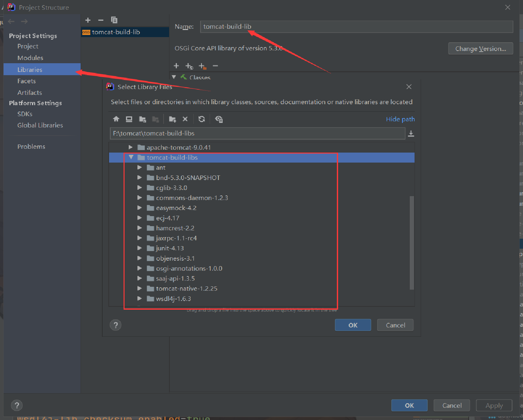The width and height of the screenshot is (523, 420).
Task: Click help question mark in Project Structure
Action: 17,405
